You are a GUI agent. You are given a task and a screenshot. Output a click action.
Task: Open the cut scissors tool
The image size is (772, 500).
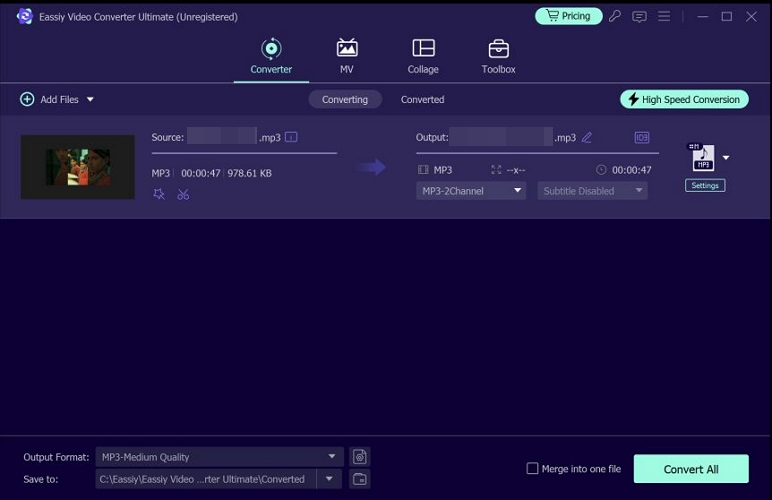183,194
